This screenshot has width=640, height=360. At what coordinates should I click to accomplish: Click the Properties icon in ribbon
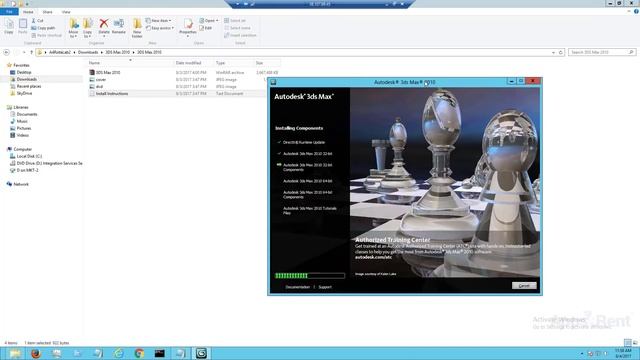coord(188,27)
